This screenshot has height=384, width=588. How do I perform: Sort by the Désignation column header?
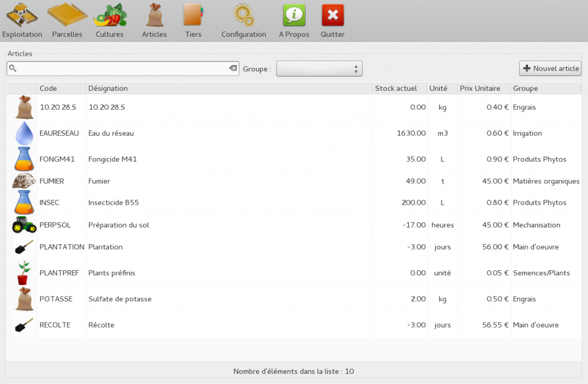pos(229,88)
